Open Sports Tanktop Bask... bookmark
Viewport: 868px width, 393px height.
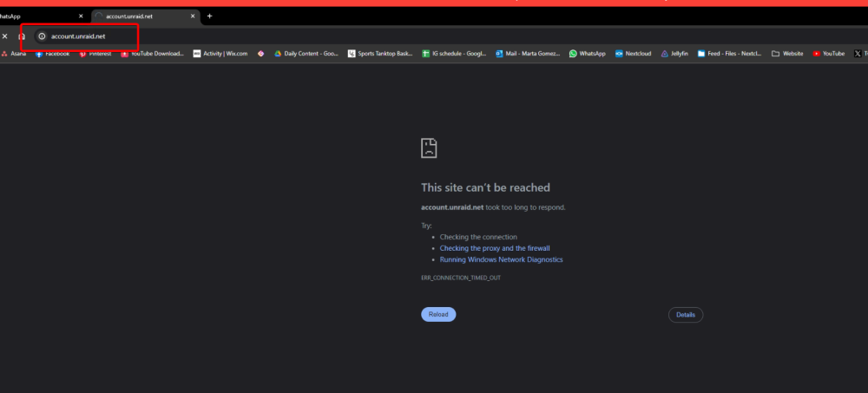380,54
